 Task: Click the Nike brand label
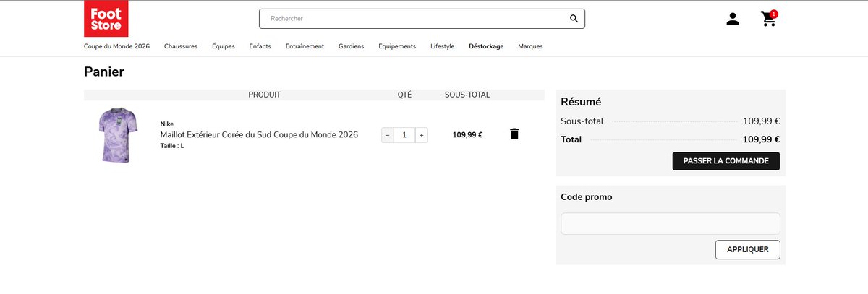click(x=167, y=124)
